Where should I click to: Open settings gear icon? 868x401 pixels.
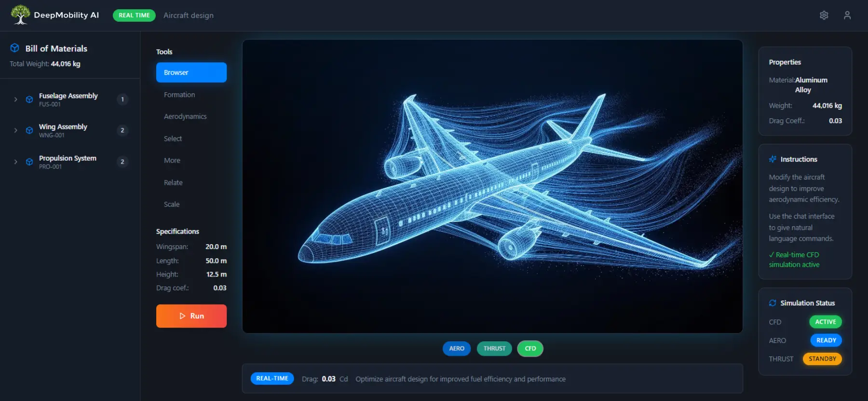point(824,15)
